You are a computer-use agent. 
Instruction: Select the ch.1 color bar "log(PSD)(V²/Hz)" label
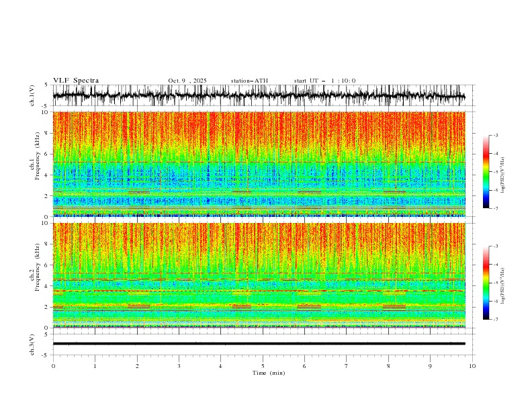(503, 175)
